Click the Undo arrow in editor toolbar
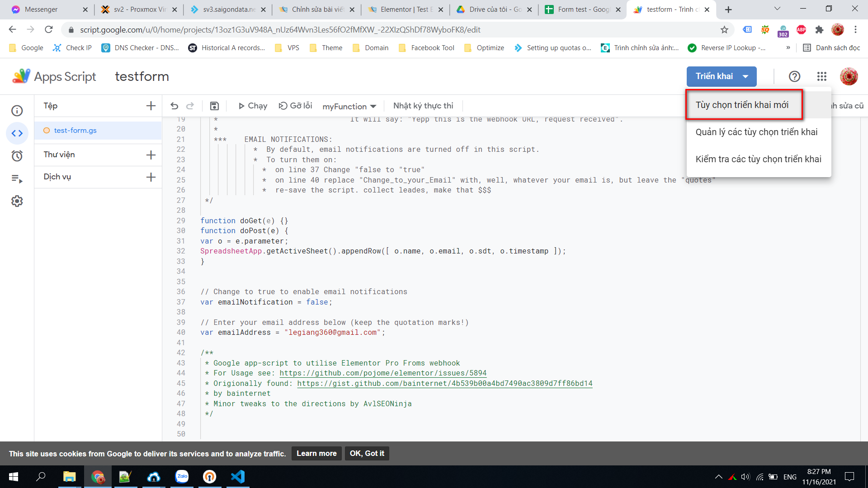The width and height of the screenshot is (868, 488). point(175,106)
